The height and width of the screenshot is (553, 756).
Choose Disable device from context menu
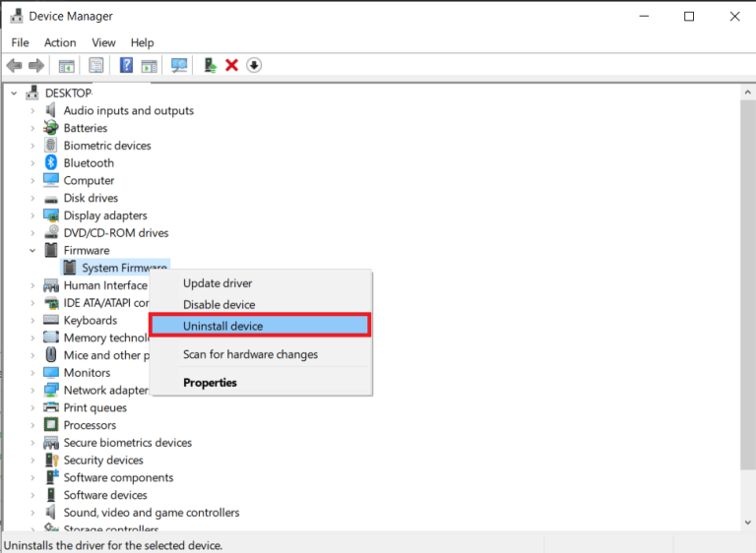[261, 304]
